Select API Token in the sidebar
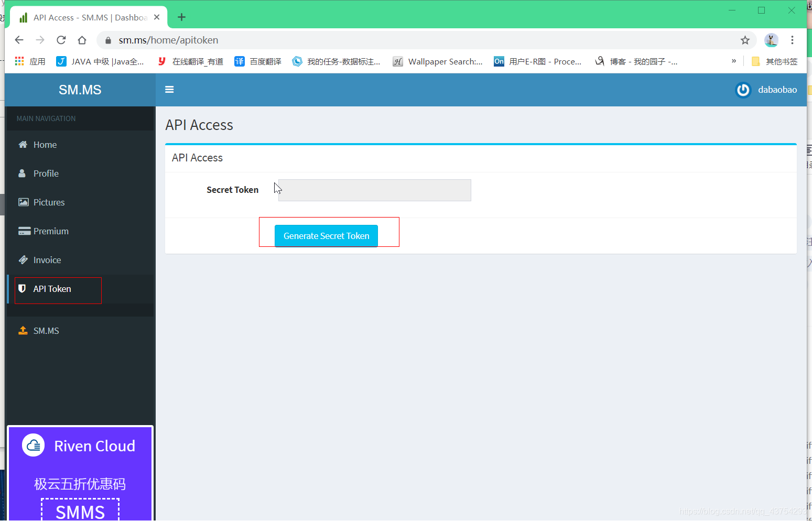812x521 pixels. coord(80,289)
